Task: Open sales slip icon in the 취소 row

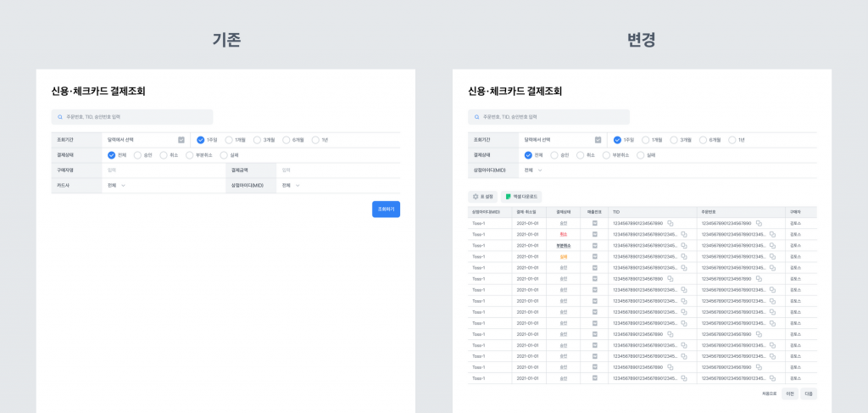Action: 594,234
